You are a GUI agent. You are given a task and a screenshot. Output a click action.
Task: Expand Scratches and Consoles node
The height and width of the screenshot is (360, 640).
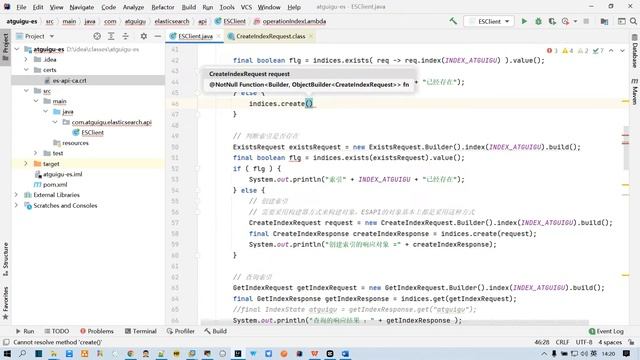pyautogui.click(x=16, y=205)
